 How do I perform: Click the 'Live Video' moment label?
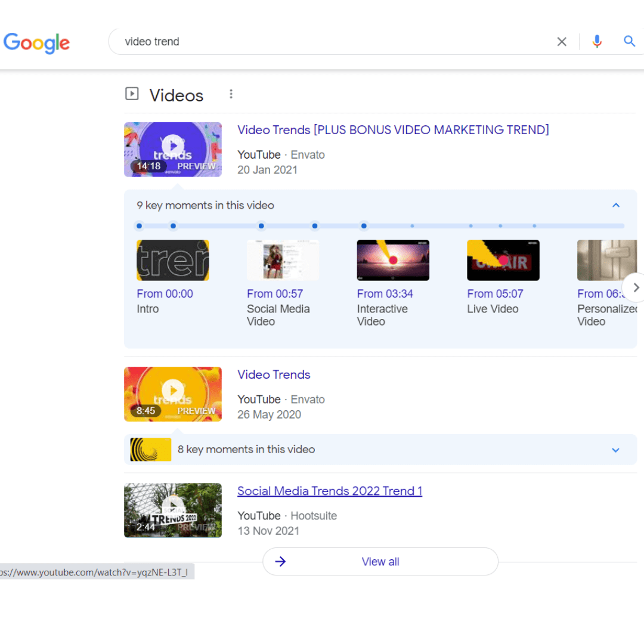(x=493, y=309)
